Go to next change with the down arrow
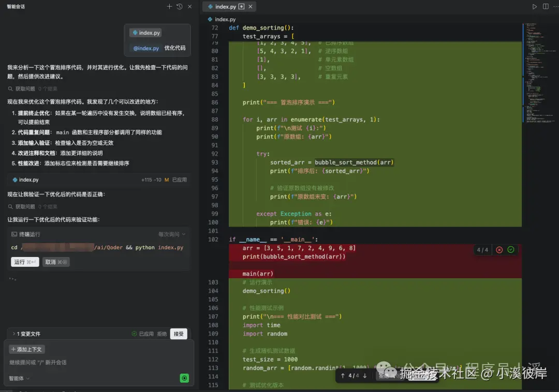Viewport: 559px width, 392px height. pyautogui.click(x=365, y=375)
